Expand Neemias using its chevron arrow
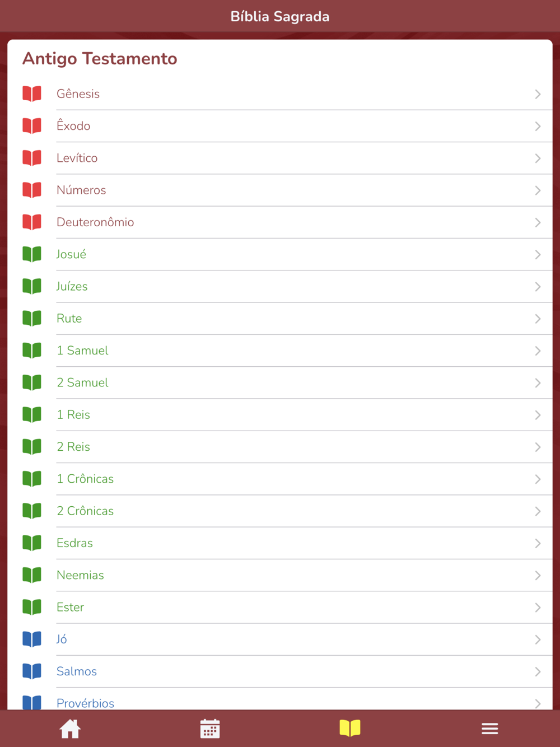The height and width of the screenshot is (747, 560). (x=538, y=575)
